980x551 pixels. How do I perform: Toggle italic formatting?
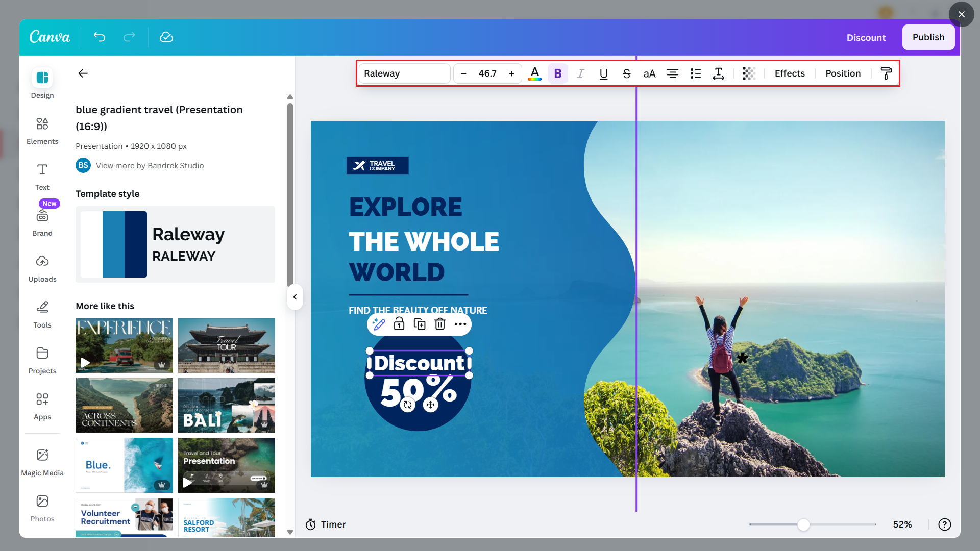click(580, 73)
